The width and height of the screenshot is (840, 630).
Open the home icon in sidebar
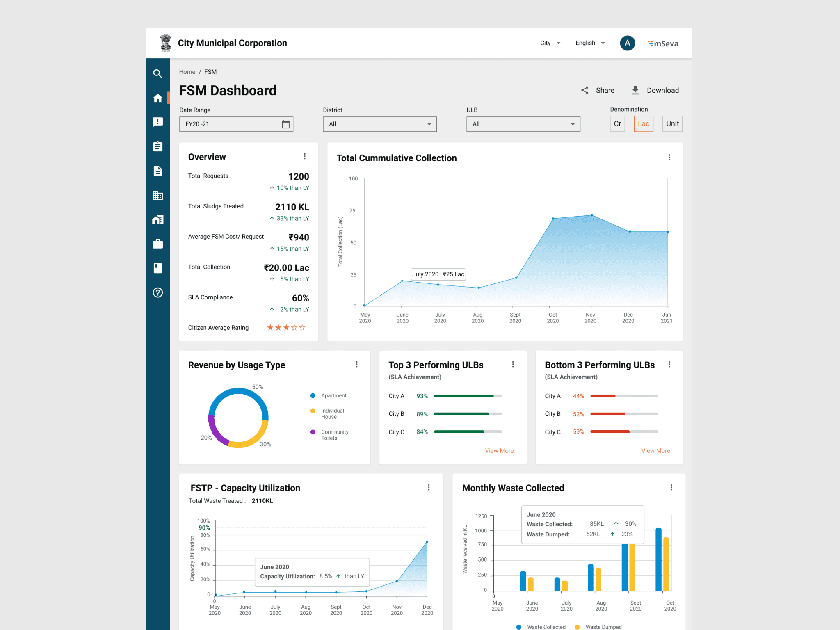pos(157,98)
